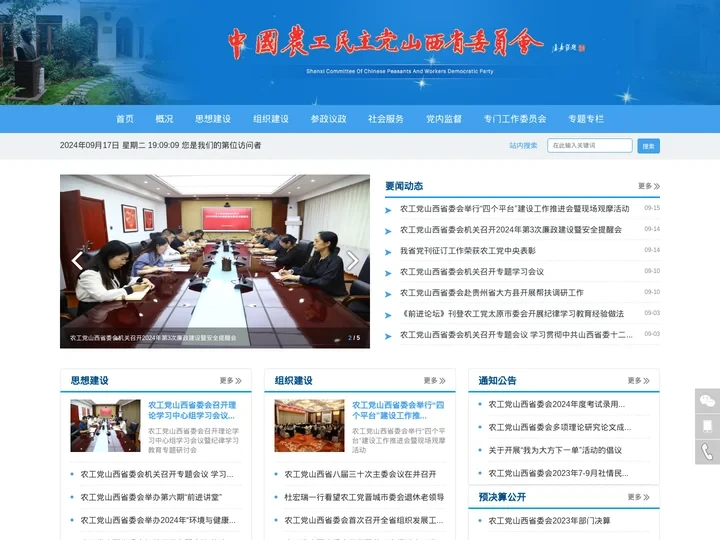
Task: Click the 站内搜索 label
Action: [523, 146]
